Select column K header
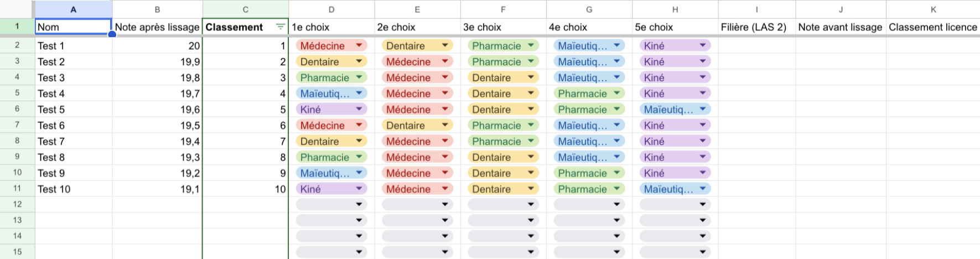Viewport: 980px width, 259px height. point(933,9)
